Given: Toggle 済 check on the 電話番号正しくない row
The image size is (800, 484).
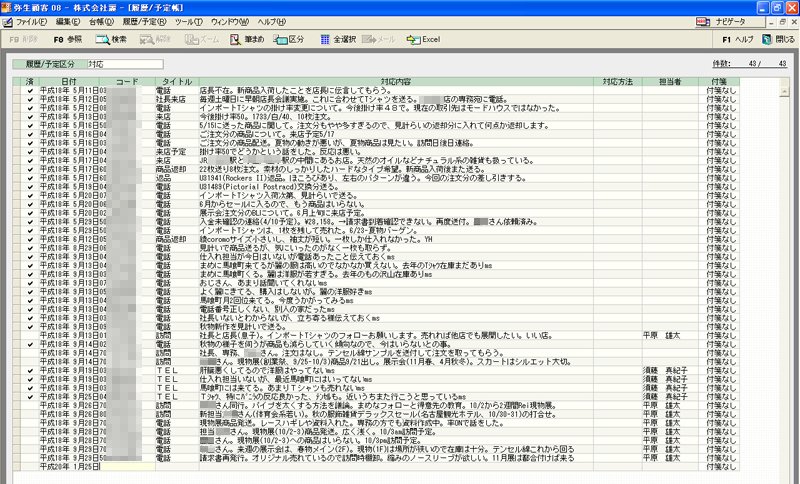Looking at the screenshot, I should [30, 310].
